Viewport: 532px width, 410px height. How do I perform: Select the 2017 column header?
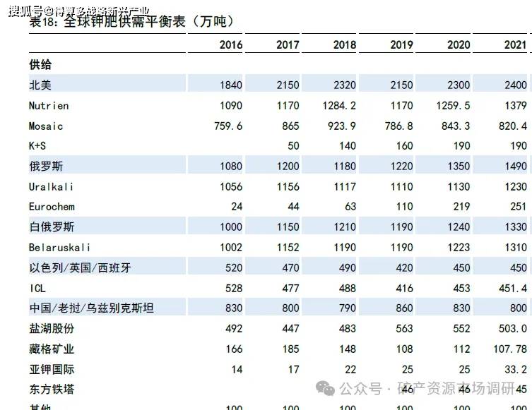click(x=288, y=44)
